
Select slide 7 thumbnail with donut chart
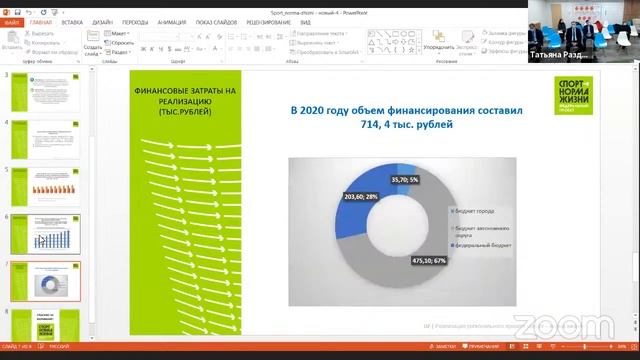pyautogui.click(x=45, y=282)
